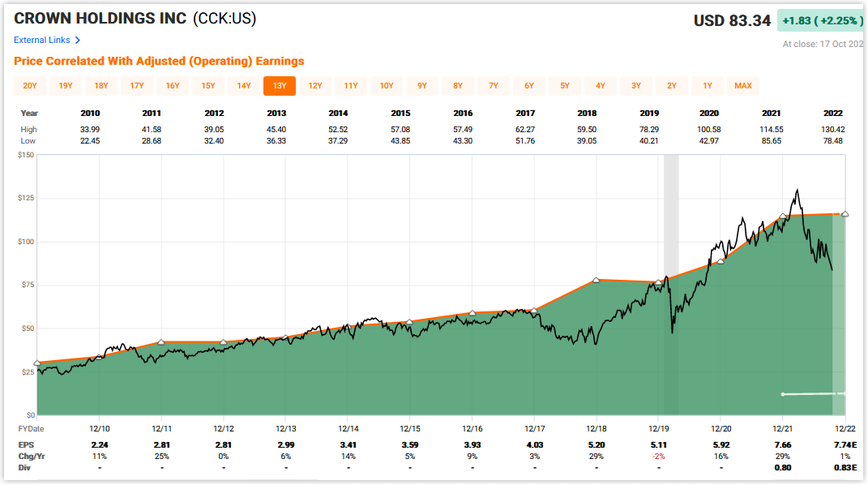Show the 3Y chart range
This screenshot has height=485, width=868.
click(636, 86)
